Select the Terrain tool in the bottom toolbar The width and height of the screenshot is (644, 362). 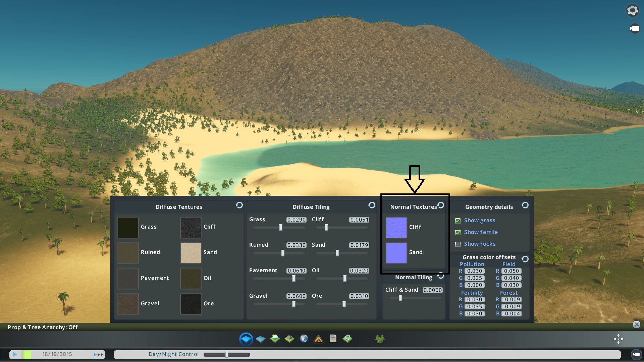tap(246, 339)
